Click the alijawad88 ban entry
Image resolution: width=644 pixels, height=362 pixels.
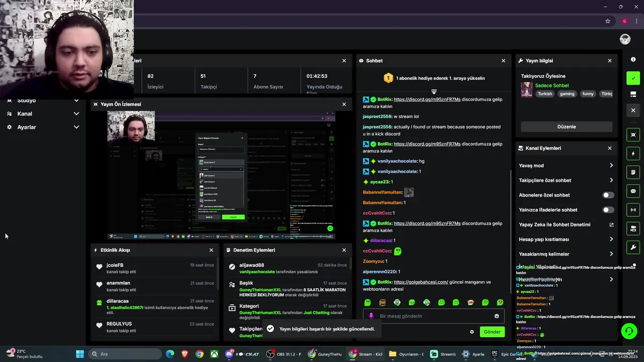pyautogui.click(x=287, y=268)
